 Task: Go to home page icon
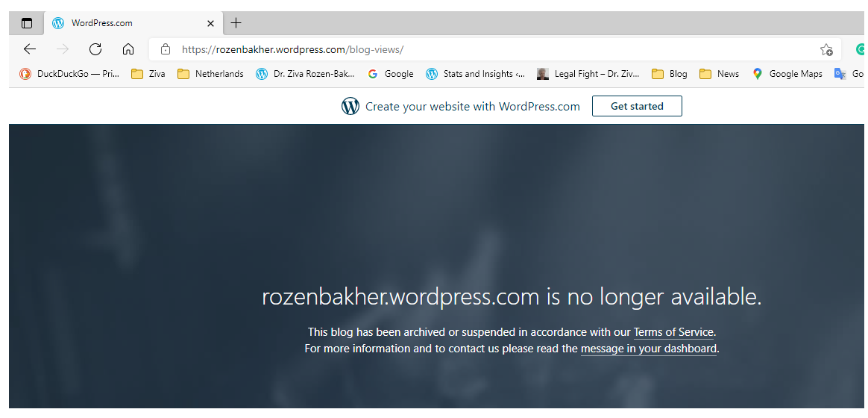coord(128,49)
